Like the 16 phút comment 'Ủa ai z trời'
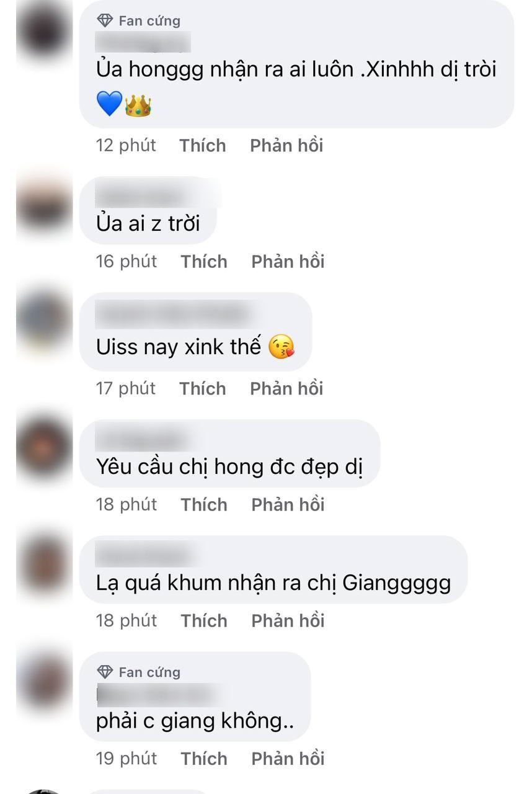 204,262
